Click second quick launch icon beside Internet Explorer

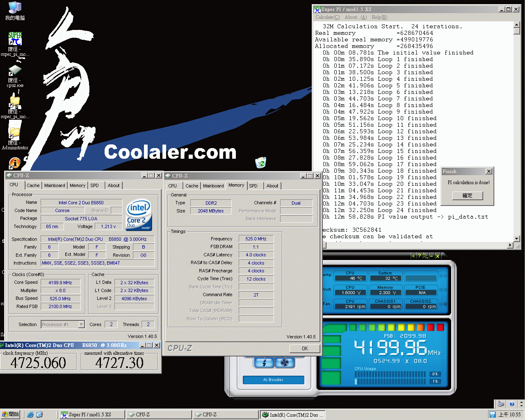pyautogui.click(x=39, y=415)
